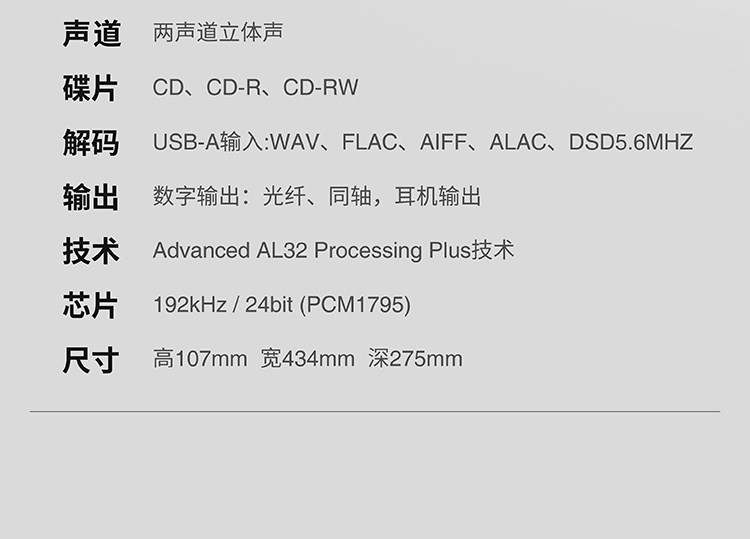Click the 尺寸 heading
Viewport: 750px width, 539px height.
pyautogui.click(x=90, y=360)
